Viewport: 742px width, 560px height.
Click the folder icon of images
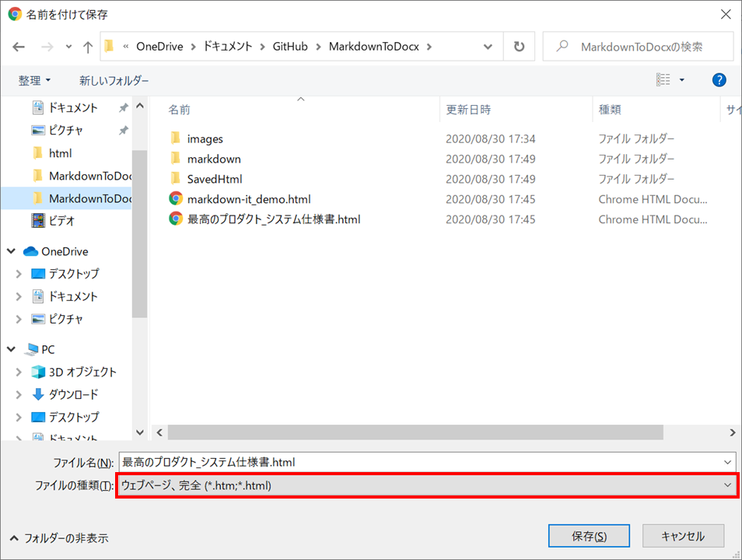pos(176,138)
